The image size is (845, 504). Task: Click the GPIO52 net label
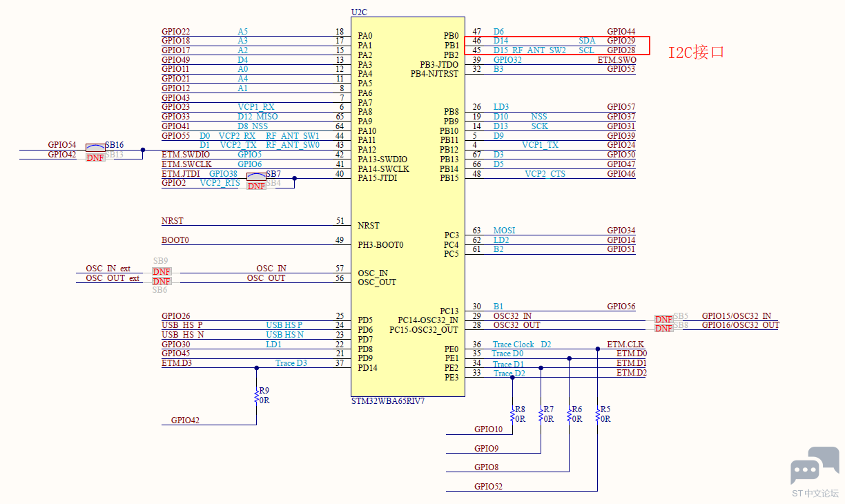pyautogui.click(x=489, y=487)
